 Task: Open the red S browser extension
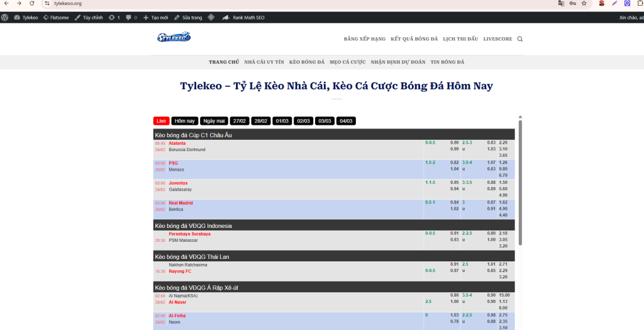[x=602, y=3]
